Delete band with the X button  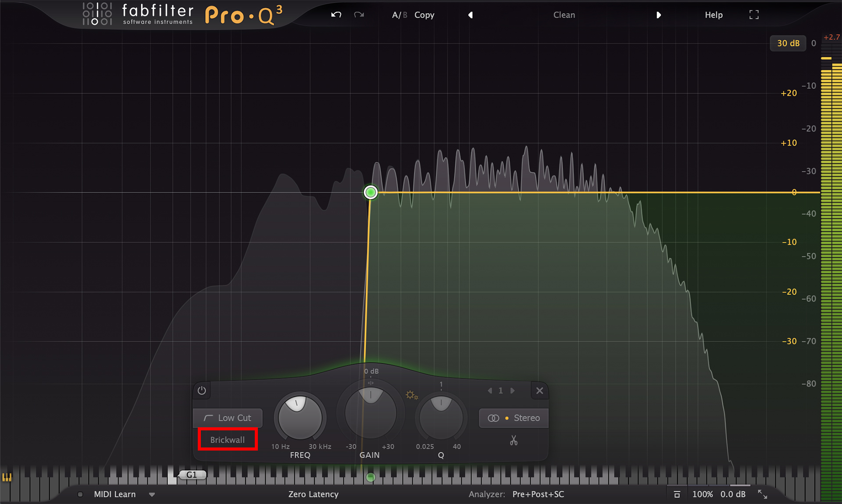539,390
